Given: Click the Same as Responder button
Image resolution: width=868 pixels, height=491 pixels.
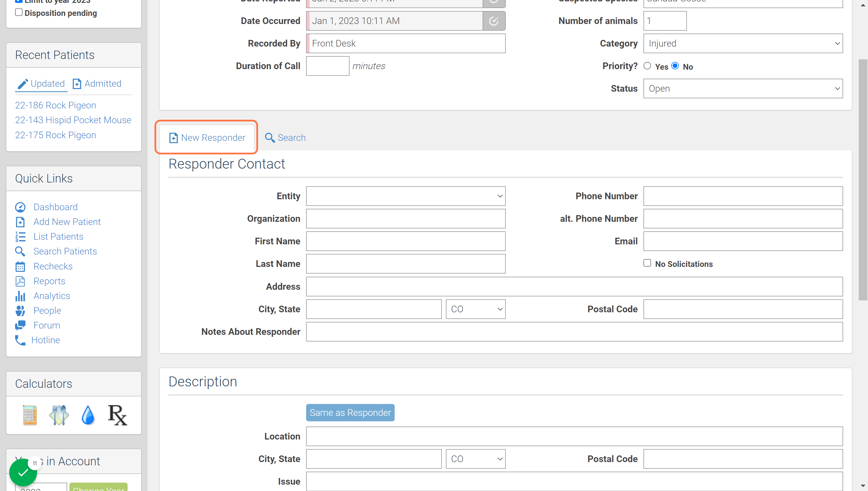Looking at the screenshot, I should click(x=350, y=413).
